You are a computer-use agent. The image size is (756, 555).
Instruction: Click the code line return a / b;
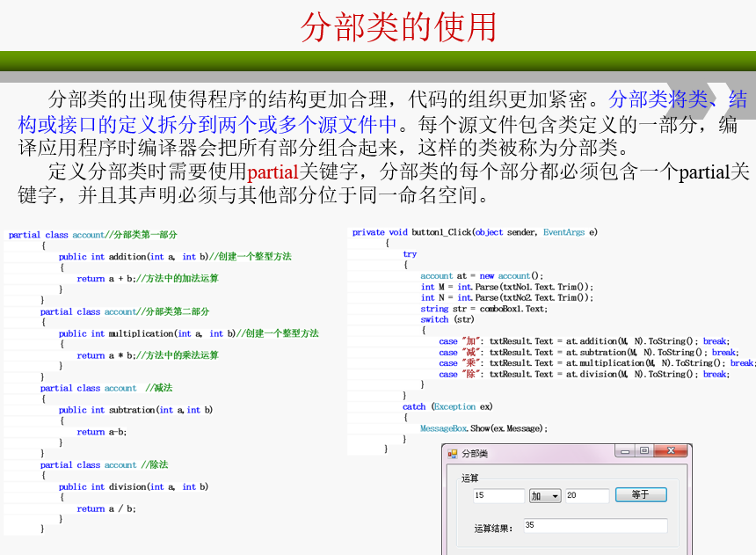[x=106, y=508]
